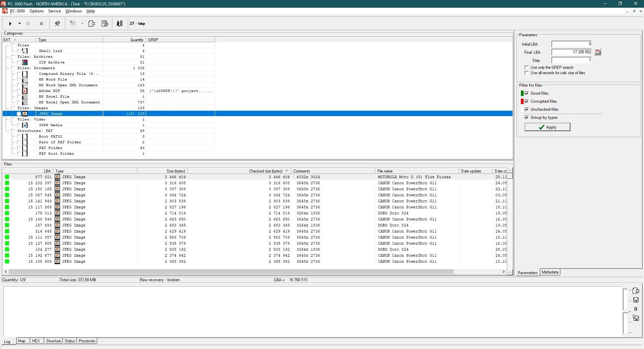Viewport: 644px width, 349px height.
Task: Click the max Final LBA icon
Action: [598, 52]
